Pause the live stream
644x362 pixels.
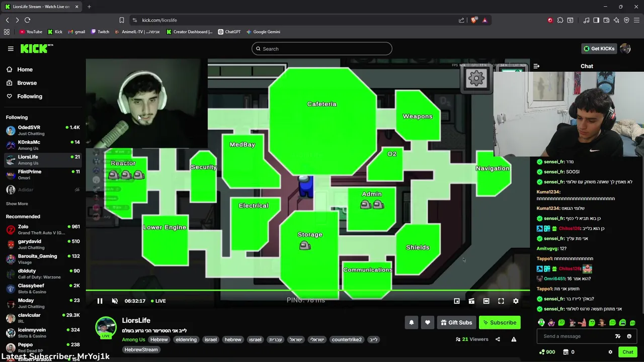click(x=100, y=301)
